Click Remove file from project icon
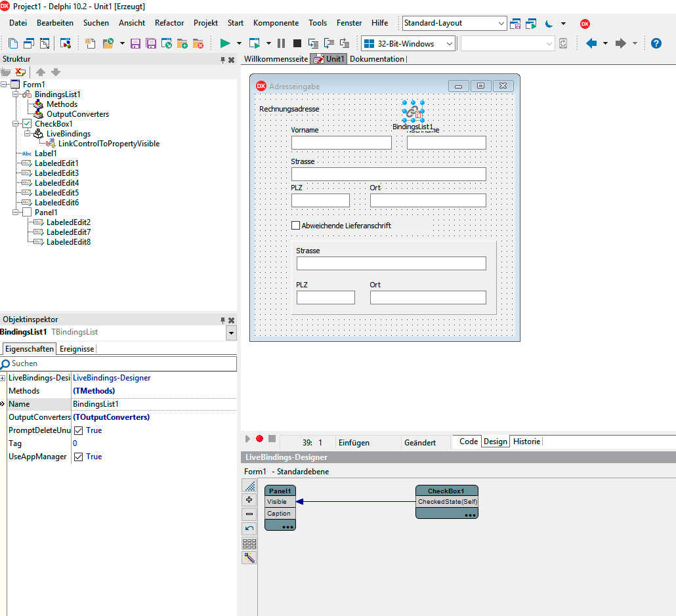Viewport: 676px width, 616px height. coord(198,43)
